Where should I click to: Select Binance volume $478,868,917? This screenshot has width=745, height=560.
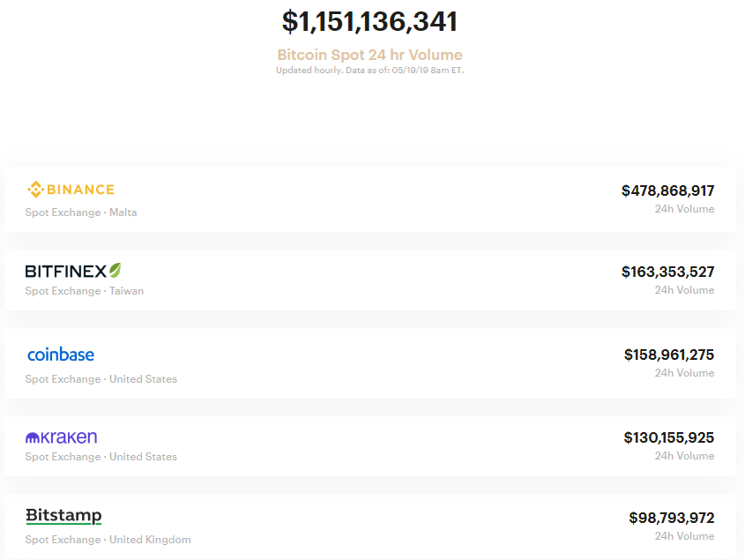click(x=667, y=190)
